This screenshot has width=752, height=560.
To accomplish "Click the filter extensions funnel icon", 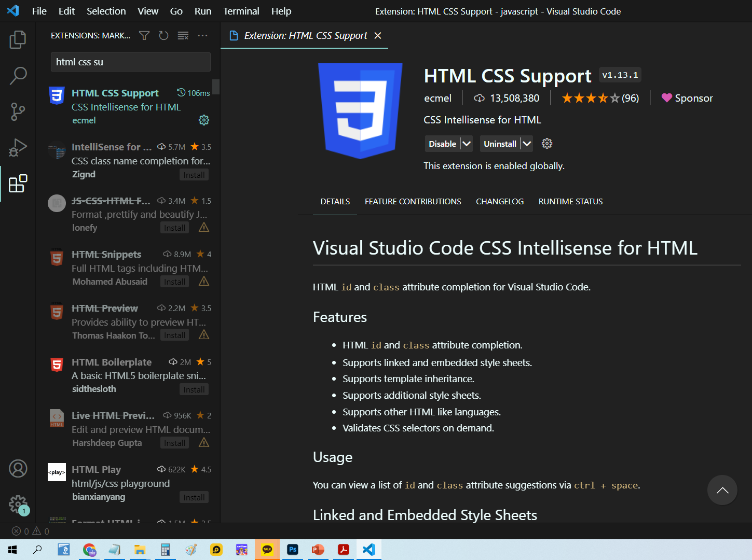I will coord(144,35).
